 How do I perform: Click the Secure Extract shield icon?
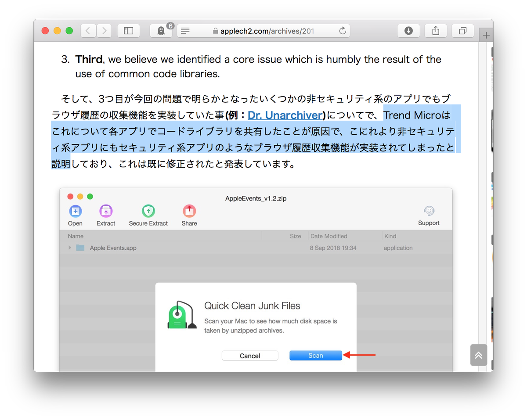[x=148, y=211]
